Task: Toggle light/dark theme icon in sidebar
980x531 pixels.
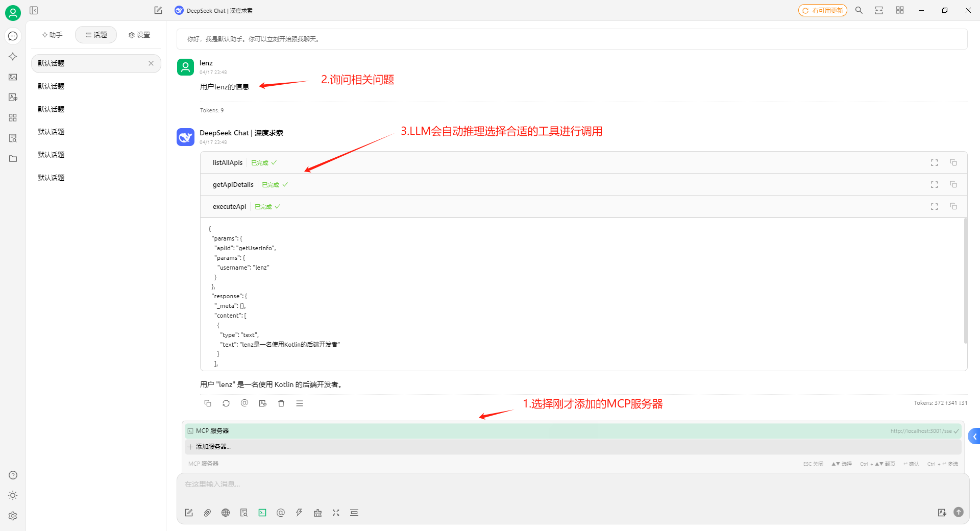Action: coord(13,495)
